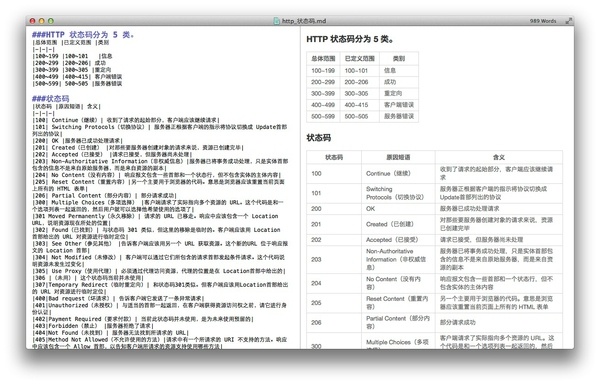Click the green zoom window button
Screen dimensions: 600x385
[x=51, y=21]
